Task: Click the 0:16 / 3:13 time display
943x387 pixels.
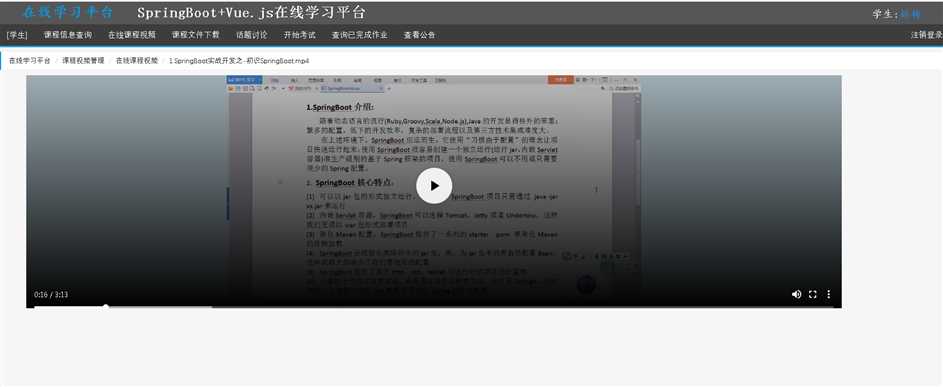Action: pyautogui.click(x=51, y=294)
